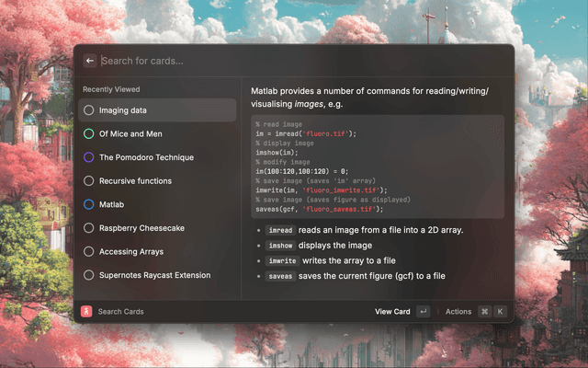Click the blue circle icon next to Matlab
Screen dimensions: 588x368
click(88, 204)
